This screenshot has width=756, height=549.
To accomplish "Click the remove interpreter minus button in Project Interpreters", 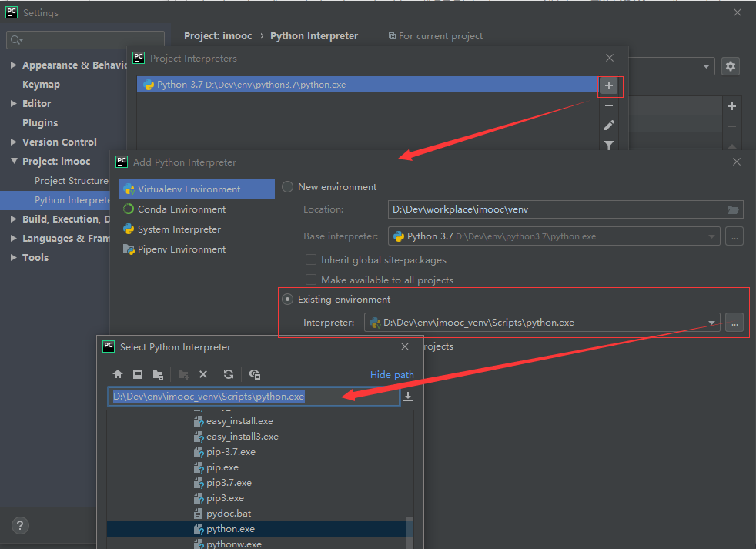I will pos(609,105).
